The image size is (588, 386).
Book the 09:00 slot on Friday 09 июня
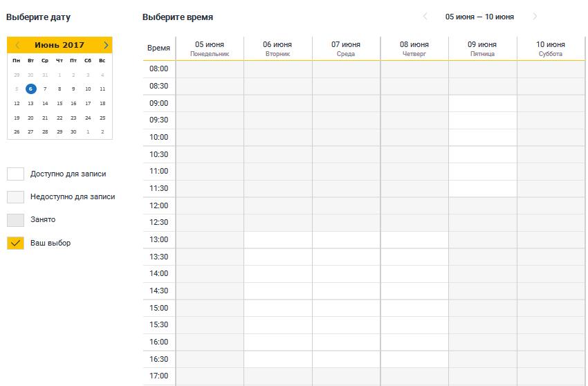pos(482,103)
